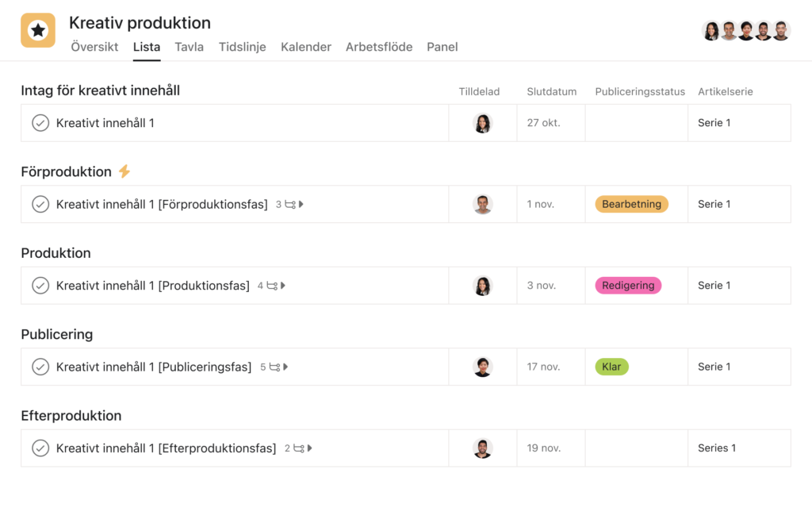
Task: Click the subtask icon on Efterproduktionsfas row
Action: pyautogui.click(x=299, y=448)
